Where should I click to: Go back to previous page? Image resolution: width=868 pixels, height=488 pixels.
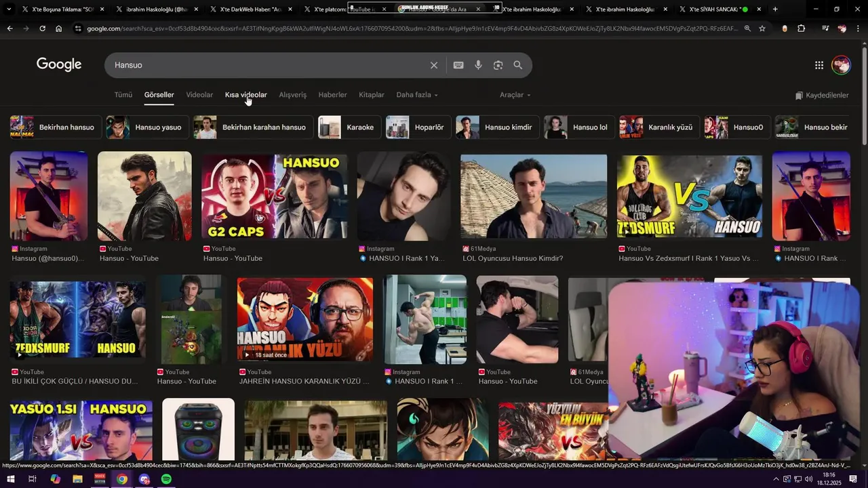(9, 28)
